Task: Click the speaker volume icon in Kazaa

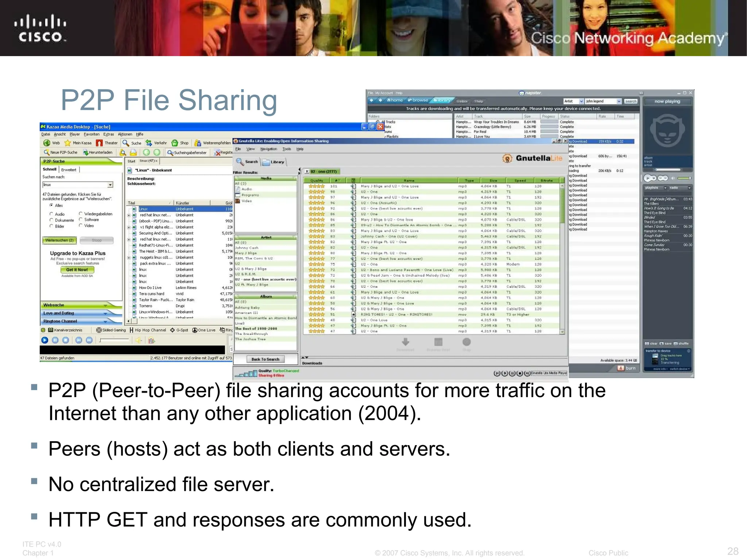Action: point(139,340)
